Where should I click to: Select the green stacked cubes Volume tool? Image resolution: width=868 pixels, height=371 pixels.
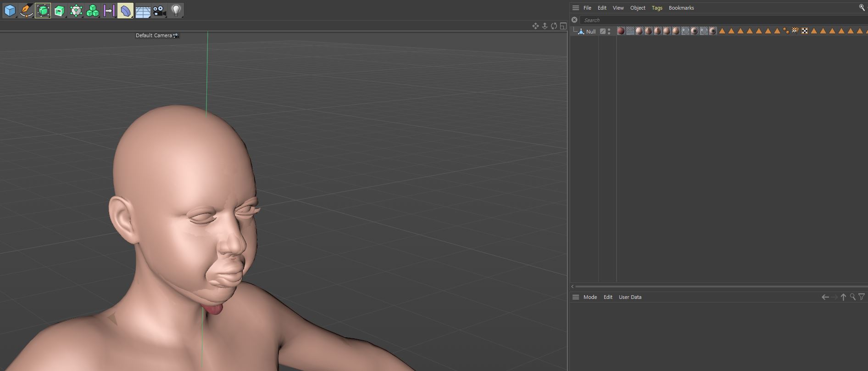tap(92, 11)
